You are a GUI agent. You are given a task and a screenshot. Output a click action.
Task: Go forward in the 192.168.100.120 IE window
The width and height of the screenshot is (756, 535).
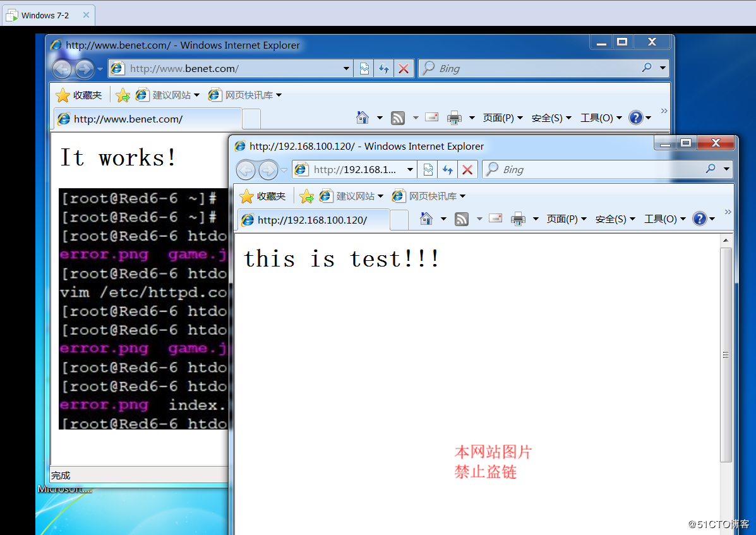268,170
